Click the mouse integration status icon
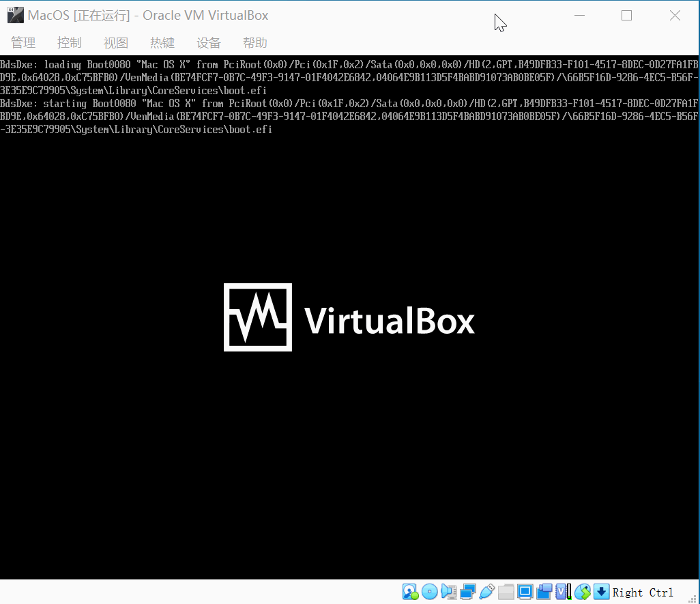700x604 pixels. pos(583,592)
